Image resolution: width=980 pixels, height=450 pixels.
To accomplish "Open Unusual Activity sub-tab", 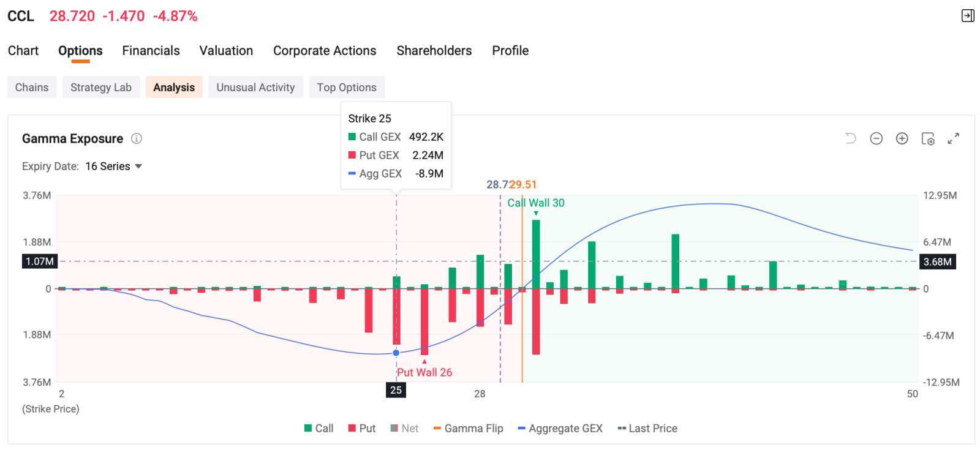I will (x=255, y=88).
